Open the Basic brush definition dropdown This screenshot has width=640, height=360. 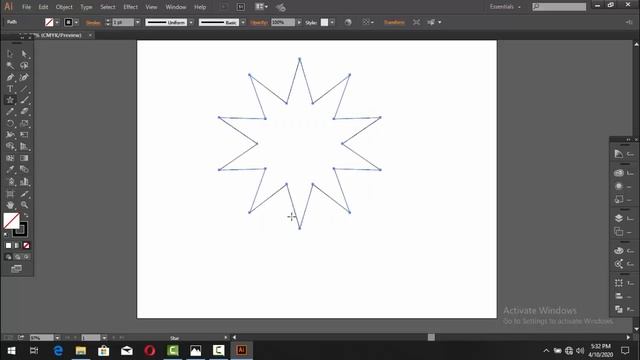point(243,22)
